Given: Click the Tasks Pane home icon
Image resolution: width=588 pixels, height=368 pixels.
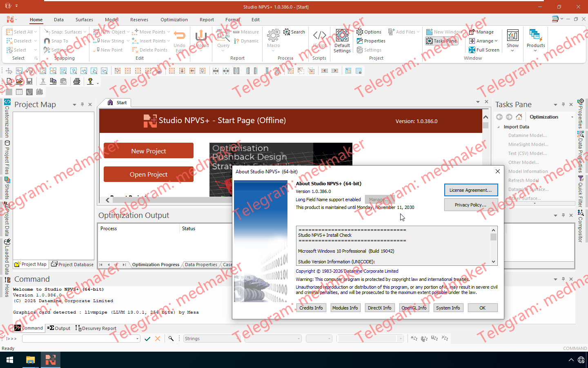Looking at the screenshot, I should [519, 117].
